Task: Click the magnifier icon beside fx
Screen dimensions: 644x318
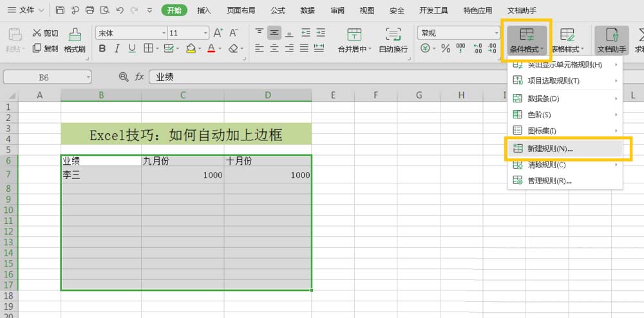Action: coord(123,77)
